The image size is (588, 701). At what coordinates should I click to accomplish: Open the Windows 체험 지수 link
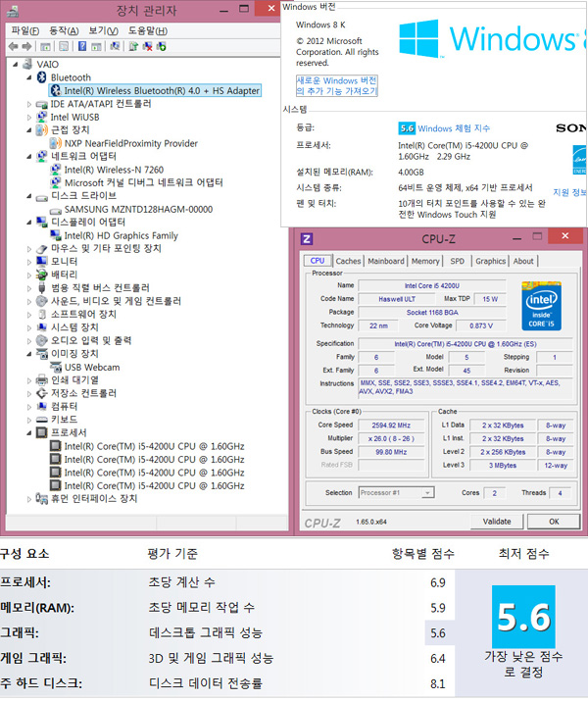coord(454,128)
